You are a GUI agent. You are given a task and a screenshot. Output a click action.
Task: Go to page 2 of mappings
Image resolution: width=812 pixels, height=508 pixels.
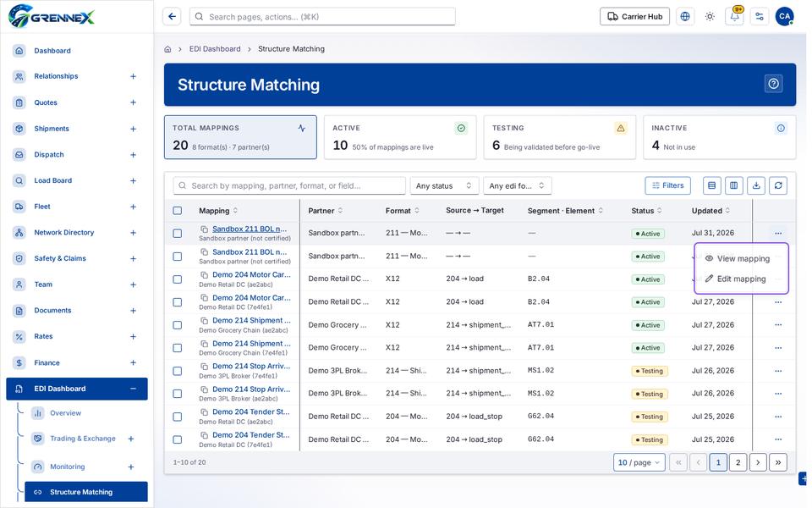[x=738, y=462]
